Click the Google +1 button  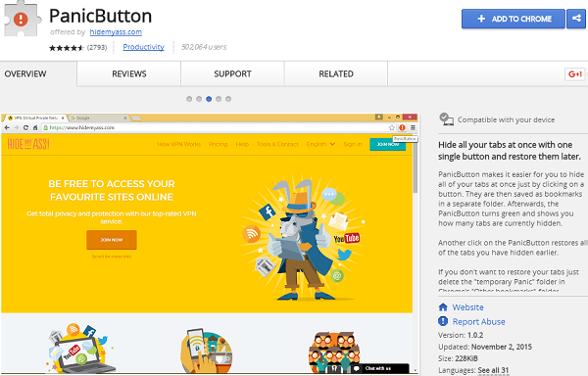(x=575, y=74)
